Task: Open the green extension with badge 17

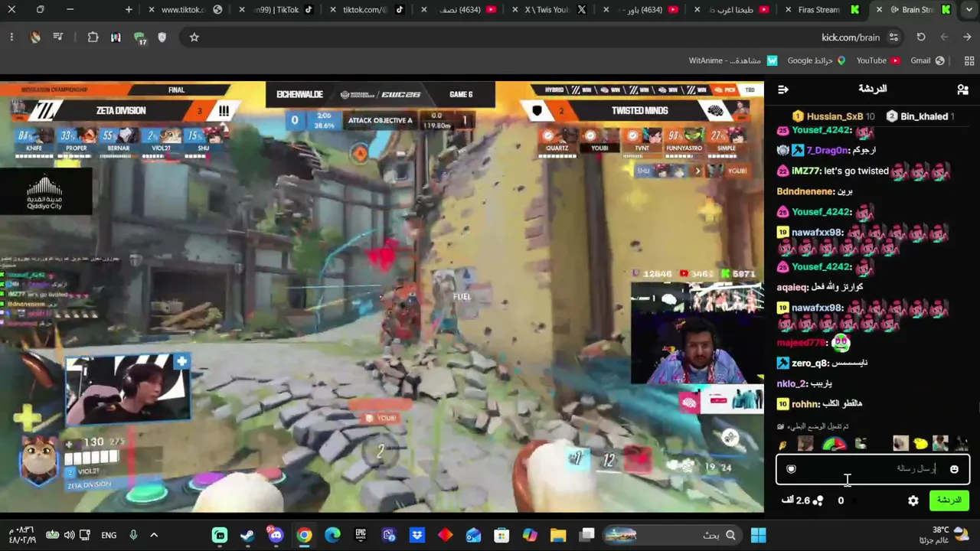Action: [x=139, y=37]
